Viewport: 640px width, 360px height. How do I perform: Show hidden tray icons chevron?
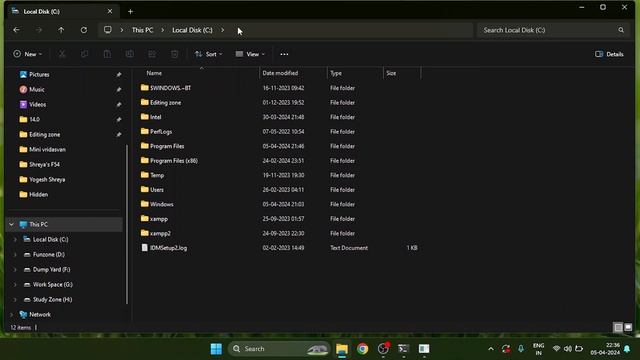[x=491, y=349]
